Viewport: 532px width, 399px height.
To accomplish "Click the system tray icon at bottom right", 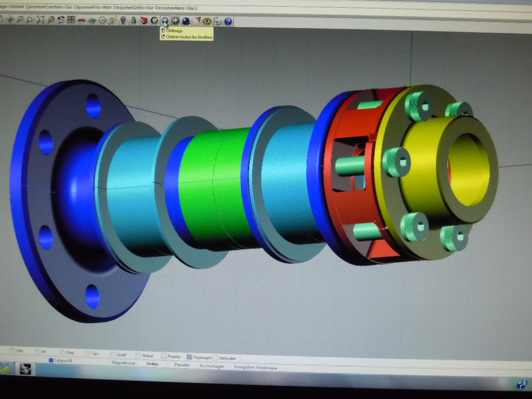I will pos(522,384).
